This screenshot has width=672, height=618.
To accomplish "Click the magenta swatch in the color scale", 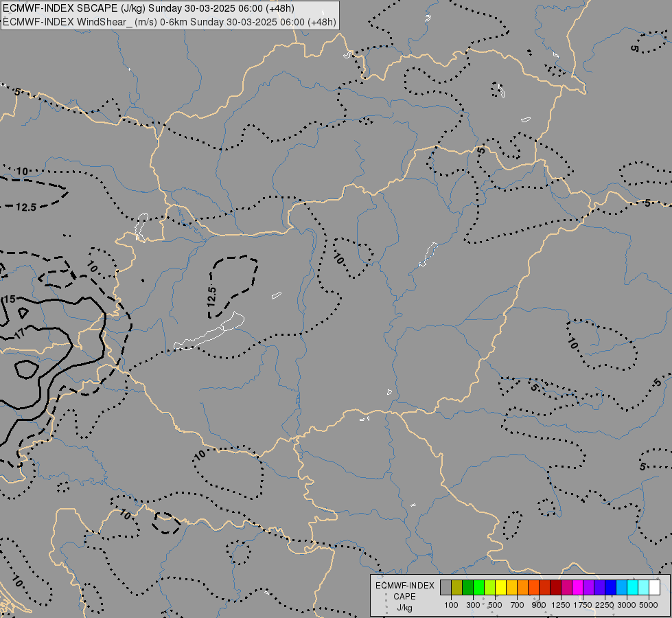I will [578, 588].
